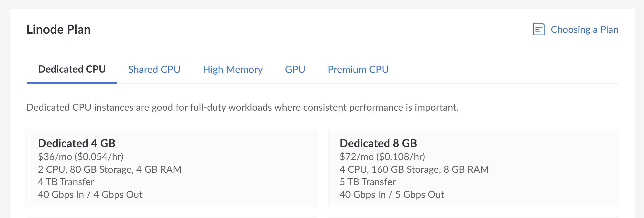Switch to the Shared CPU tab
The height and width of the screenshot is (218, 644).
(x=154, y=70)
